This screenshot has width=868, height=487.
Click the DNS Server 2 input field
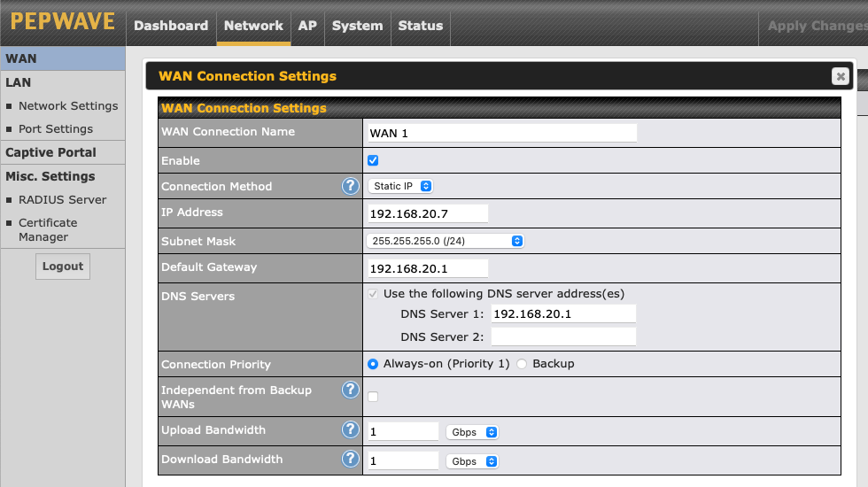coord(563,336)
